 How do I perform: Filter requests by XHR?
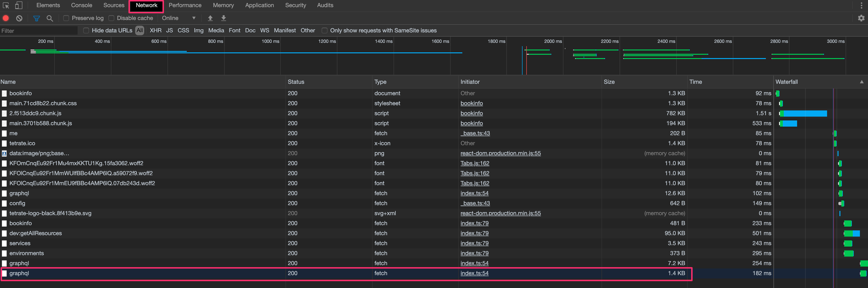[156, 31]
